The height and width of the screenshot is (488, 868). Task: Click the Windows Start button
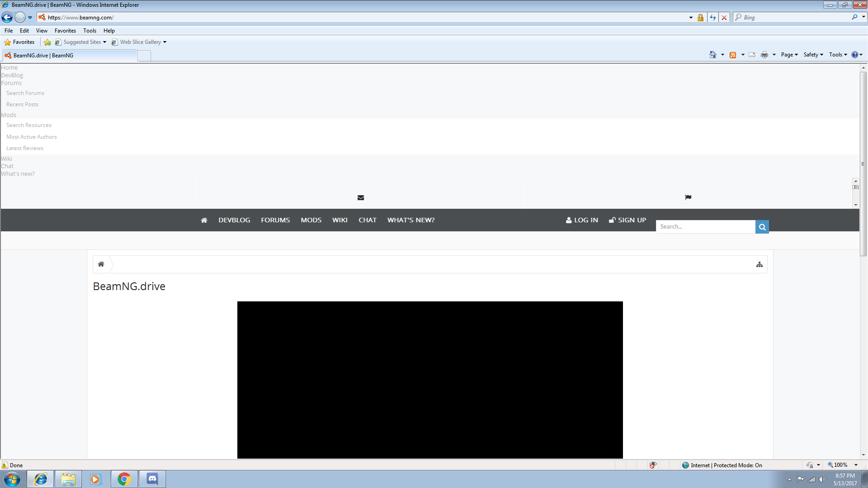(x=12, y=479)
